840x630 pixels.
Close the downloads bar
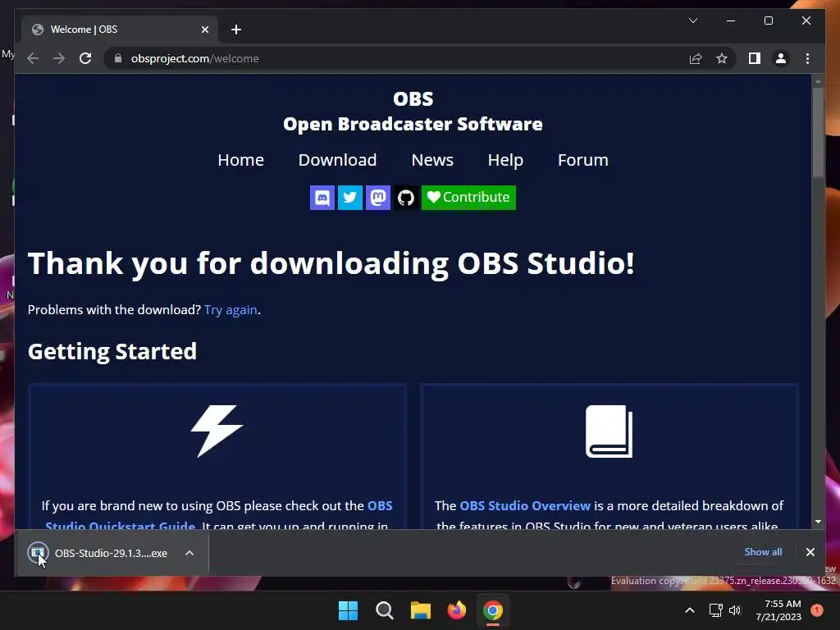[810, 552]
